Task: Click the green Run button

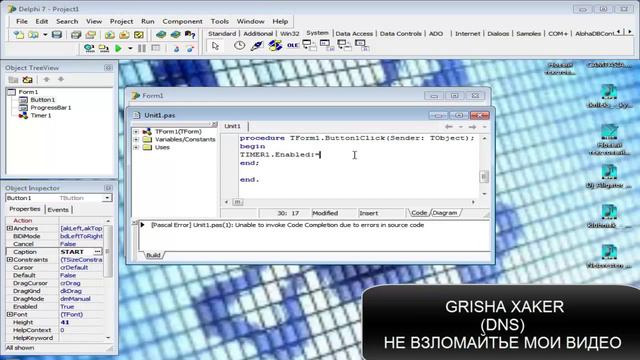Action: [118, 48]
